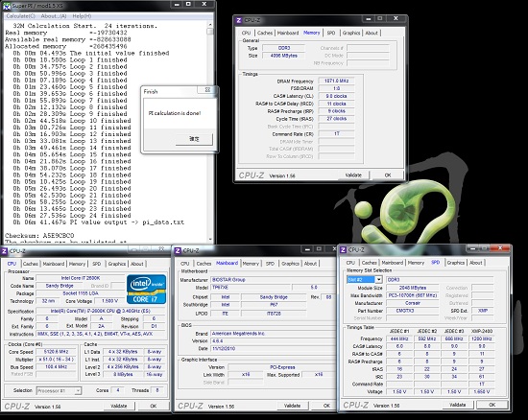Screen dimensions: 528x420
Task: Click Validate in CPU window
Action: click(x=119, y=406)
